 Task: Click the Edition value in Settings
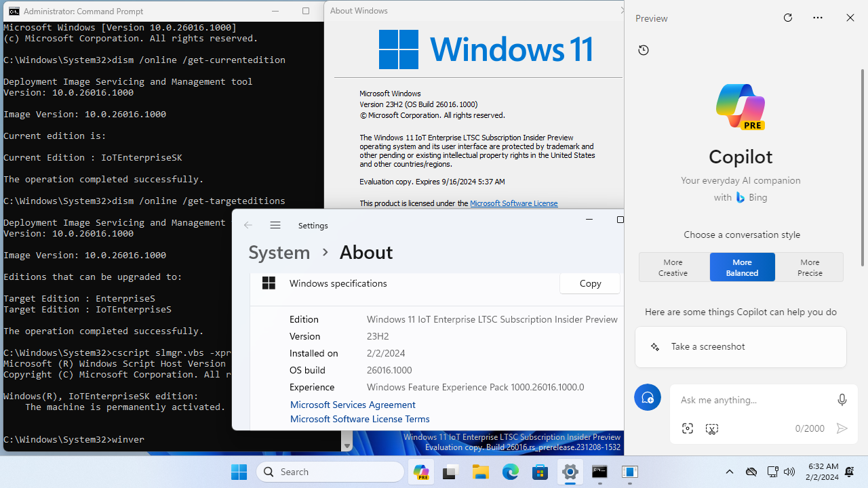coord(492,319)
